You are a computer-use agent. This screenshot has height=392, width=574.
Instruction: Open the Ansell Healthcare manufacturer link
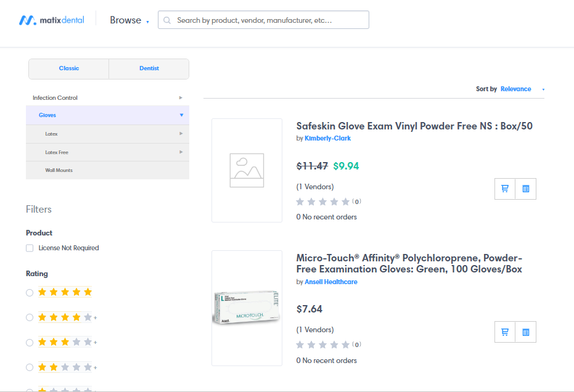pos(331,282)
